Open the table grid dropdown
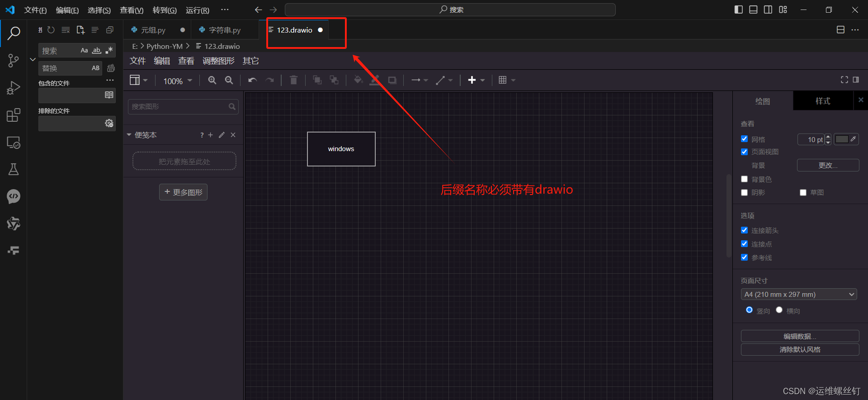Viewport: 868px width, 400px height. pyautogui.click(x=507, y=80)
